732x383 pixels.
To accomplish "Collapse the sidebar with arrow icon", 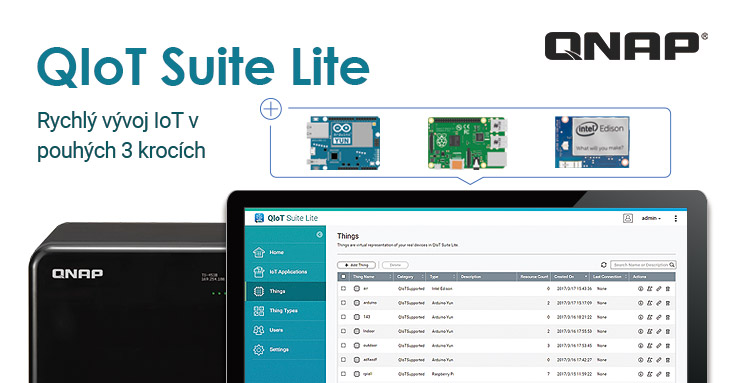I will click(319, 234).
